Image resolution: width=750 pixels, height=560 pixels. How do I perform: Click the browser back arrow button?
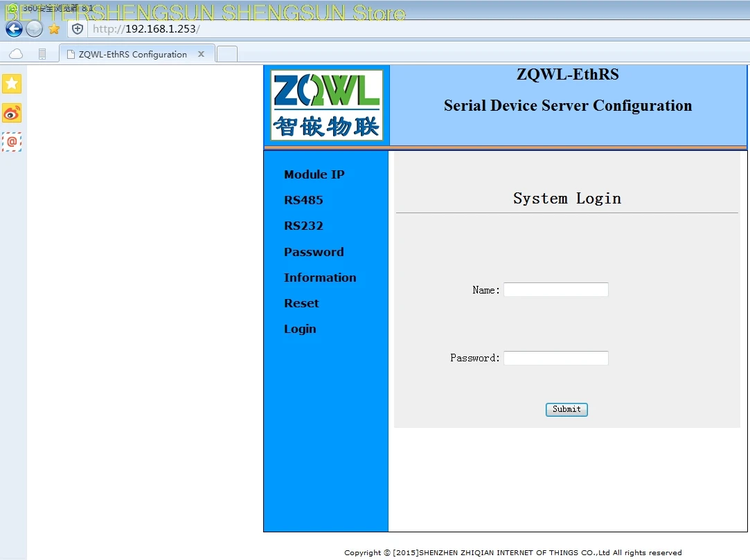coord(14,29)
